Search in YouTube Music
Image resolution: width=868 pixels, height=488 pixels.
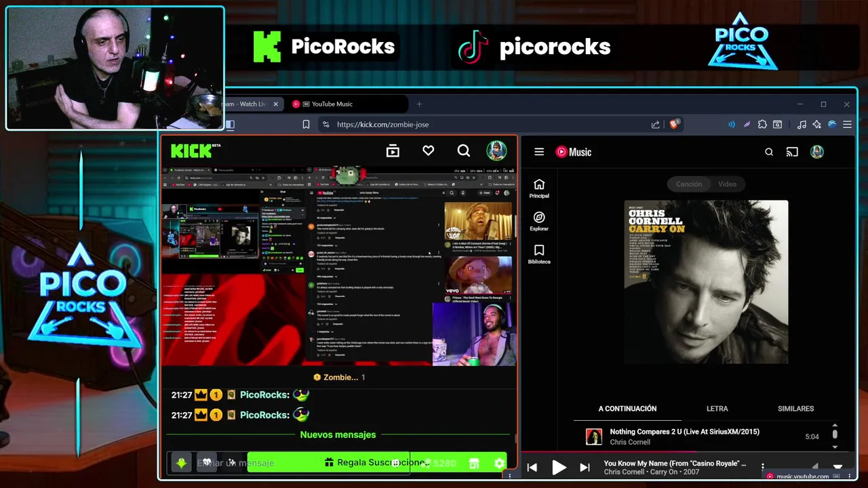coord(769,152)
